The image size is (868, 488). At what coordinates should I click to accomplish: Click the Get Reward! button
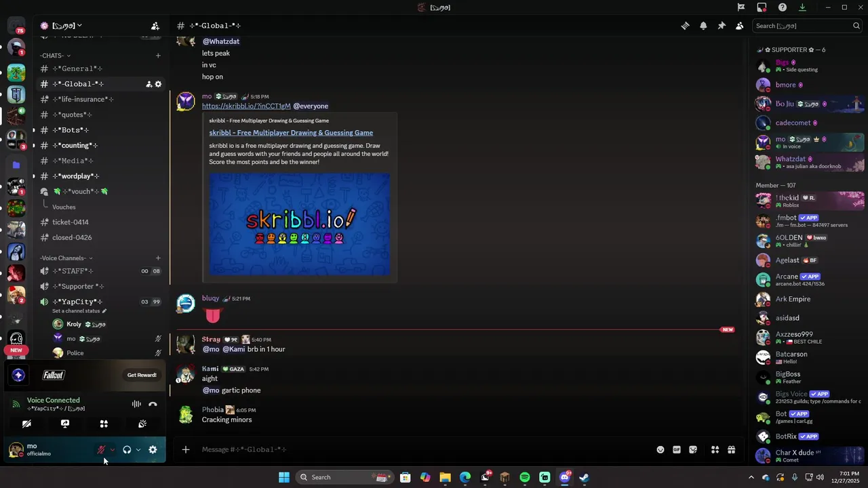click(142, 375)
